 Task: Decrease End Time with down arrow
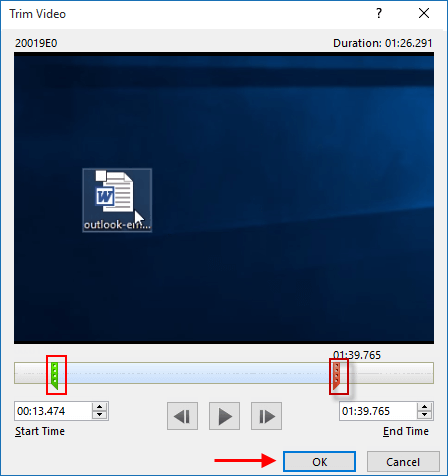[x=424, y=415]
